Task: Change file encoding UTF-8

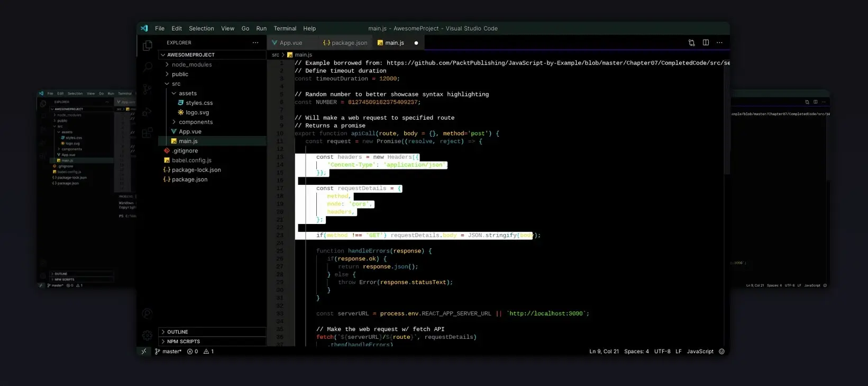Action: point(662,352)
